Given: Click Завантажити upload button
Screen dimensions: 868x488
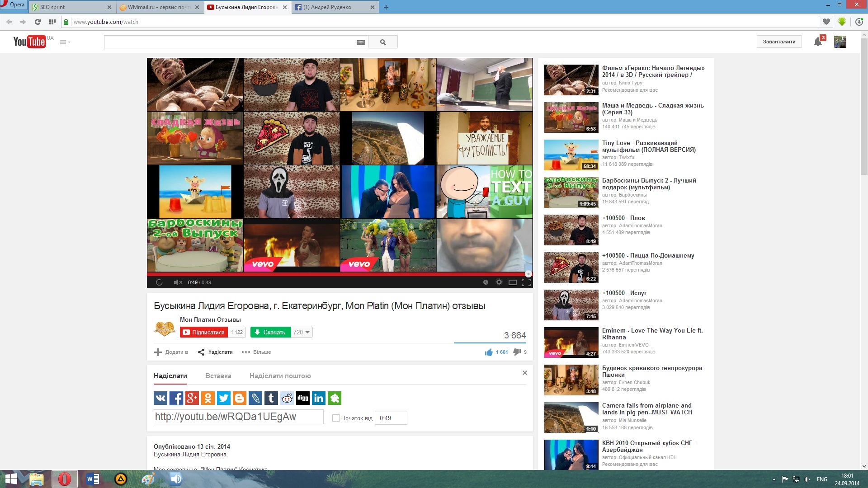Looking at the screenshot, I should click(x=779, y=42).
